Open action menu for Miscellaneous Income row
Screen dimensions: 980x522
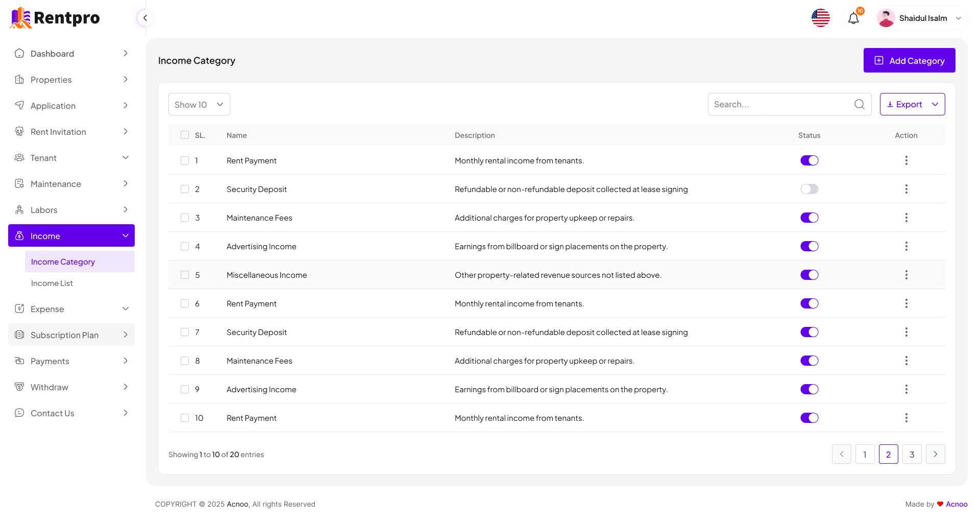906,275
